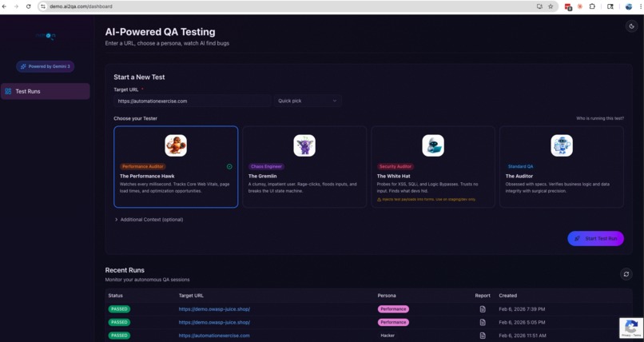Click the White Hat warning triangle icon
Screen dimensions: 644x342
click(379, 200)
